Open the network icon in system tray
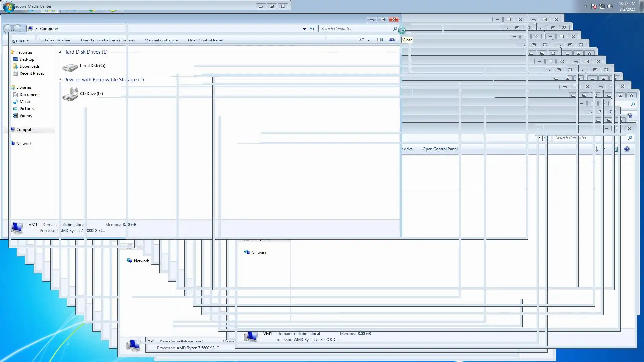644x362 pixels. tap(602, 6)
